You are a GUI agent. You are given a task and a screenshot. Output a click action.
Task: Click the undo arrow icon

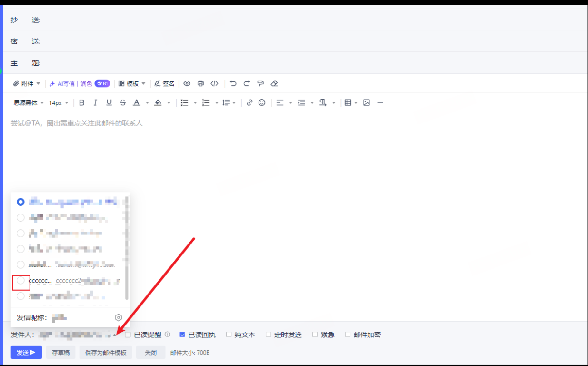233,83
